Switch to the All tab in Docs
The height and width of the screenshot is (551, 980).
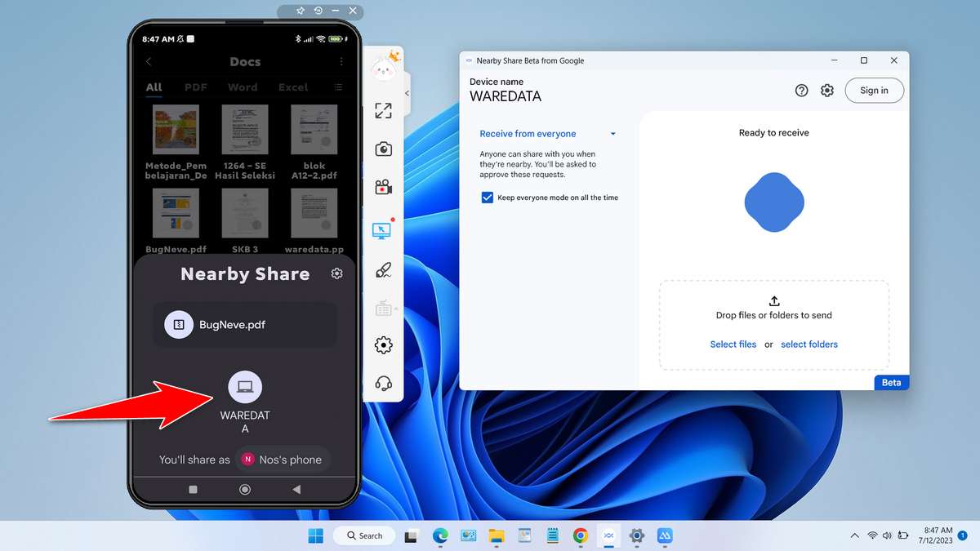pos(154,87)
